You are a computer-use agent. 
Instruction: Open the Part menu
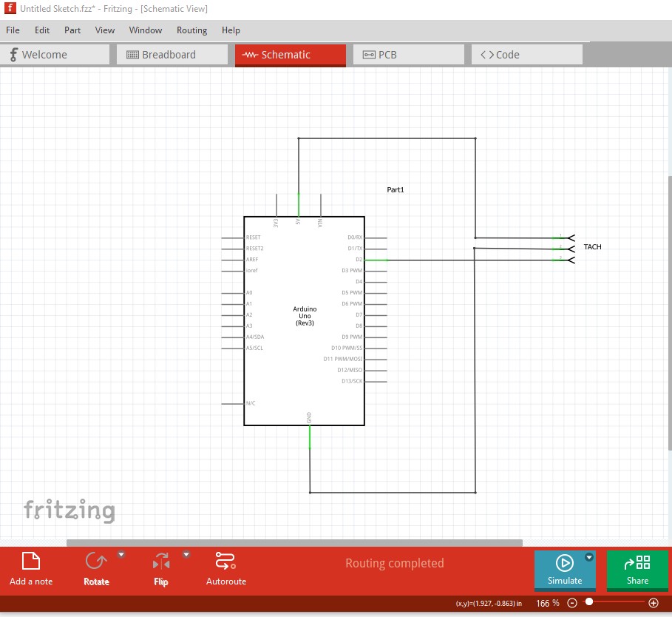point(72,30)
